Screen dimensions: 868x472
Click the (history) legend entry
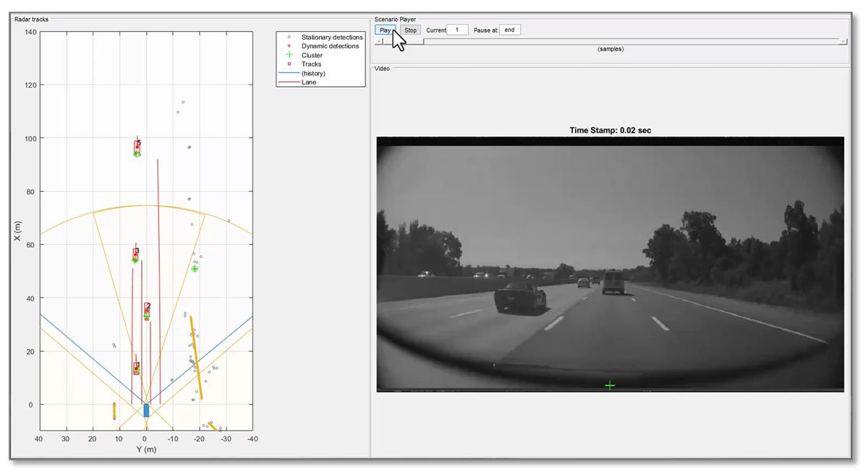coord(313,73)
